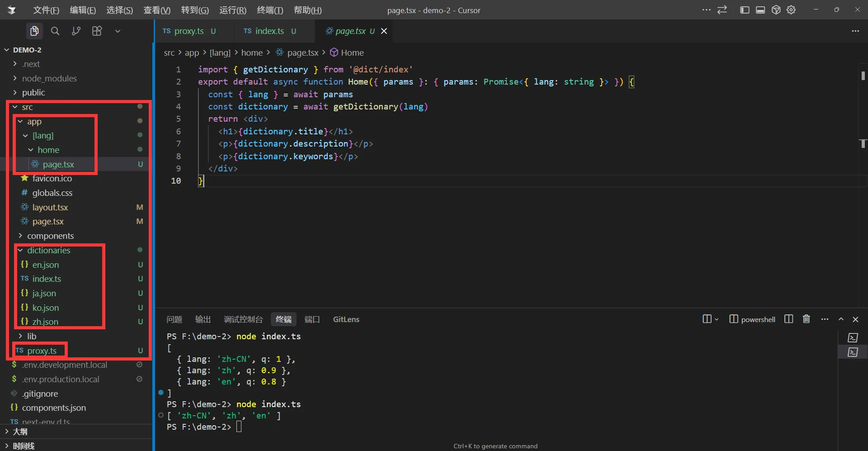Open the Extensions view icon
868x451 pixels.
(97, 31)
